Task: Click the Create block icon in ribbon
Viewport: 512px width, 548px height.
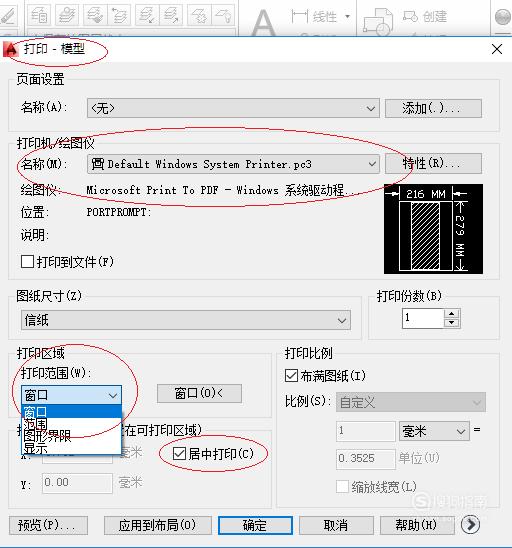Action: tap(410, 16)
